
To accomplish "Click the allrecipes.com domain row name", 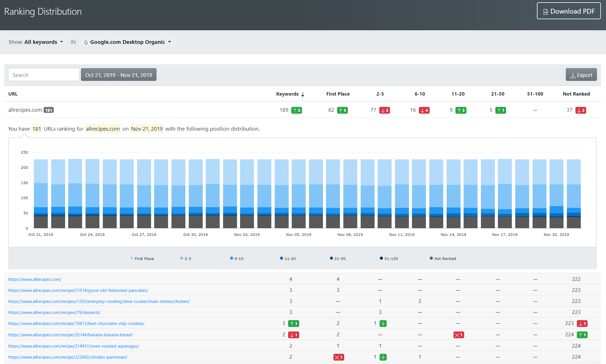I will (25, 110).
